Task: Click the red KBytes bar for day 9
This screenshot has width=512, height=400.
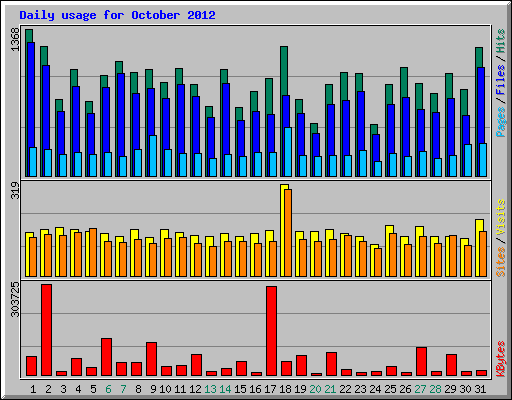Action: click(152, 359)
